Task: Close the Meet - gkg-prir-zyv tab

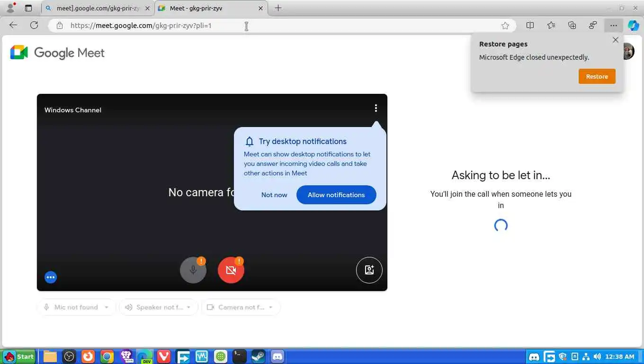Action: [260, 8]
